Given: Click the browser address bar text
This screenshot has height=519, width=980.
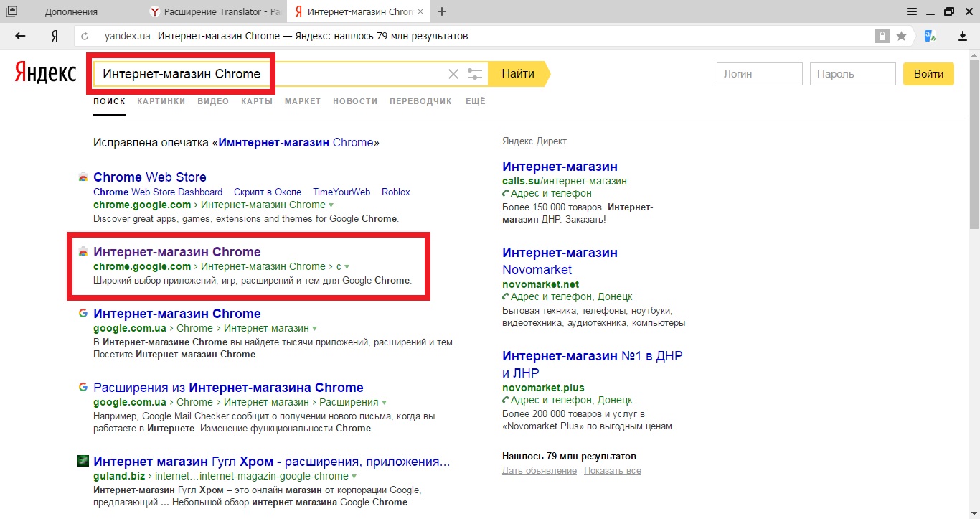Looking at the screenshot, I should pyautogui.click(x=313, y=36).
